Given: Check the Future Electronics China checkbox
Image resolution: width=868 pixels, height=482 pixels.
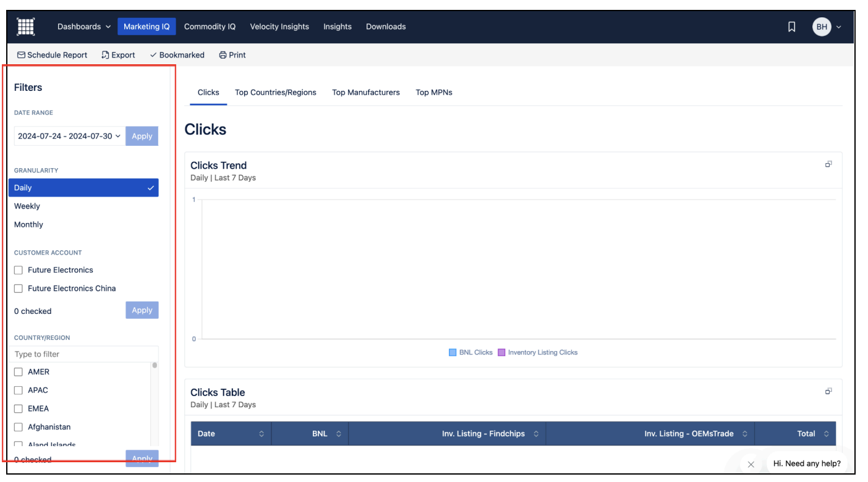Looking at the screenshot, I should click(19, 289).
